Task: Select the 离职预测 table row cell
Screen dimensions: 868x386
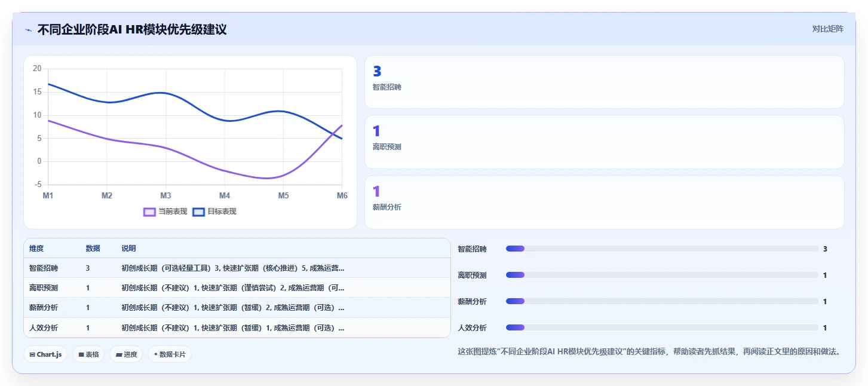Action: [x=44, y=288]
